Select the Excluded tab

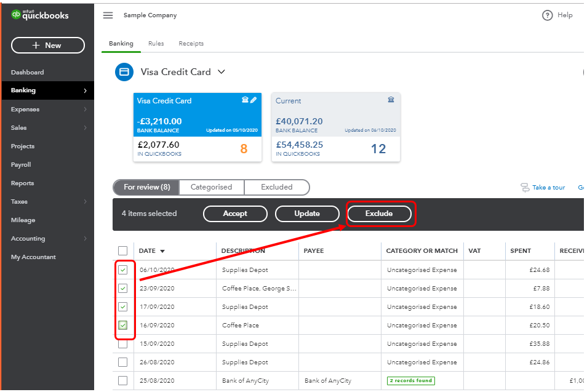pos(277,187)
